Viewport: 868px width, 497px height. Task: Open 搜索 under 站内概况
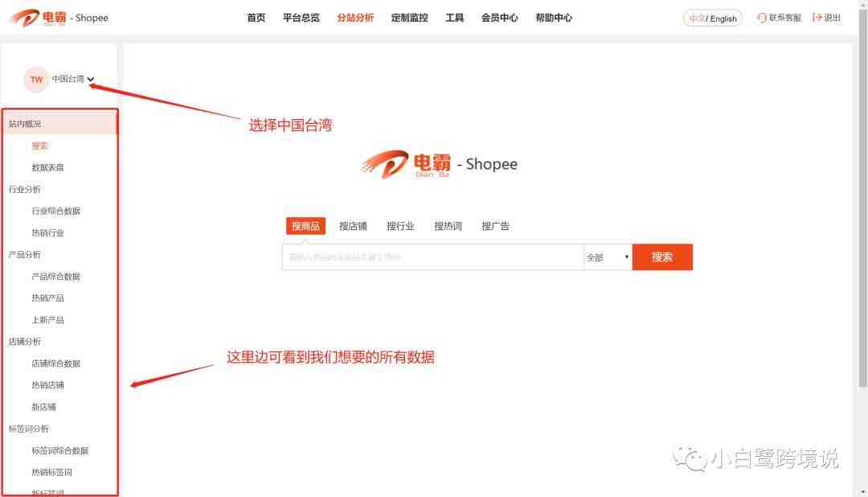point(40,146)
